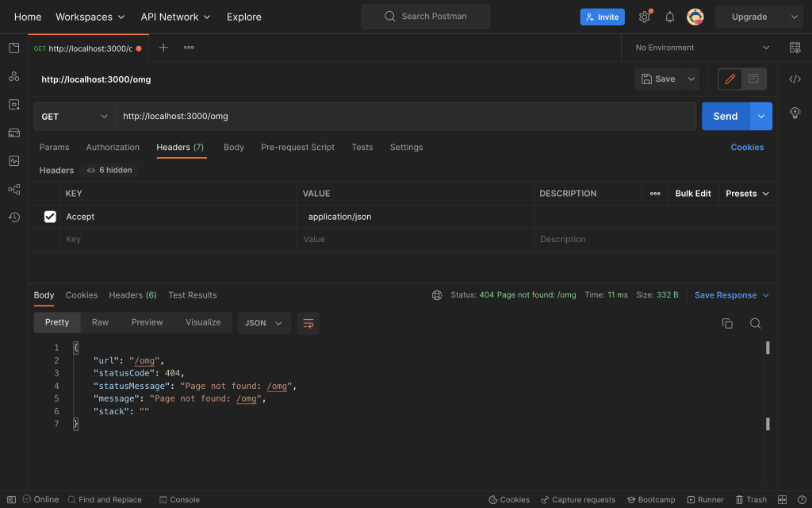Select Raw response view

click(100, 322)
